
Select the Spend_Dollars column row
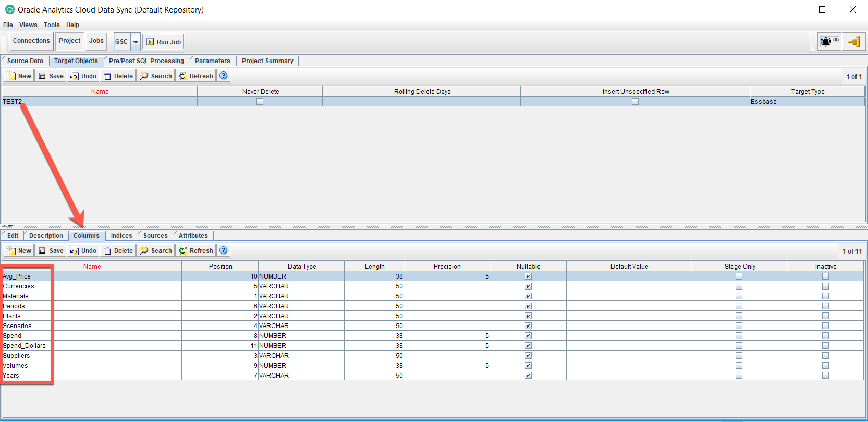click(x=25, y=346)
